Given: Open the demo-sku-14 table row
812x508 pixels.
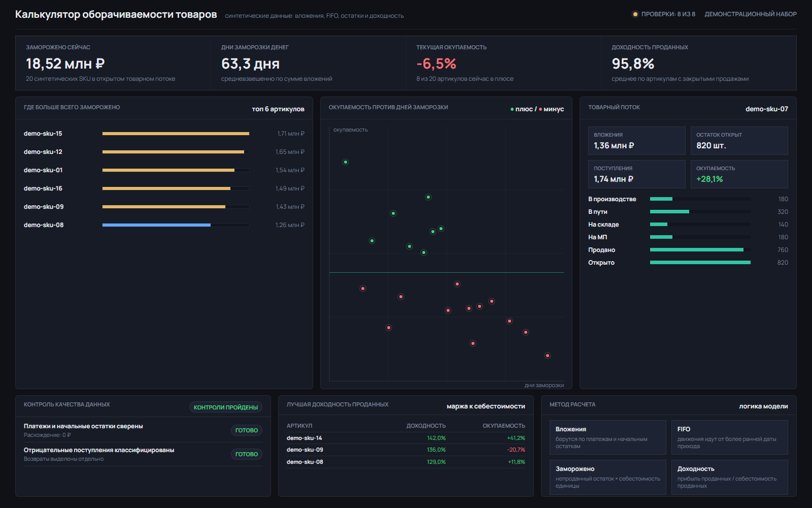Looking at the screenshot, I should pos(406,438).
